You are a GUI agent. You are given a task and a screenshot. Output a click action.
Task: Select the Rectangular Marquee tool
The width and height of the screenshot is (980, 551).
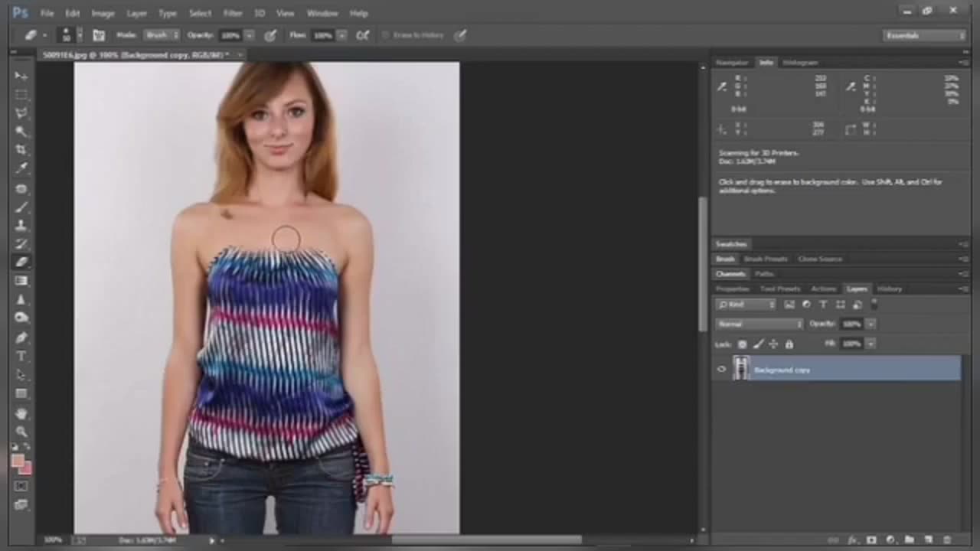21,95
